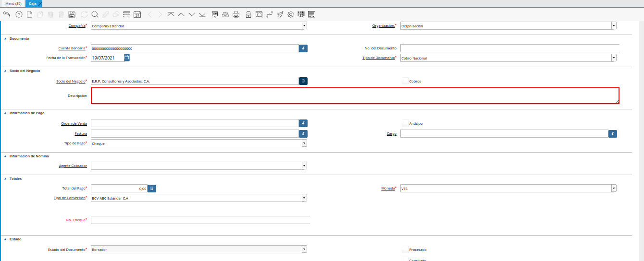Open the Fecha de la Transacción calendar picker
The height and width of the screenshot is (261, 644).
[x=127, y=58]
